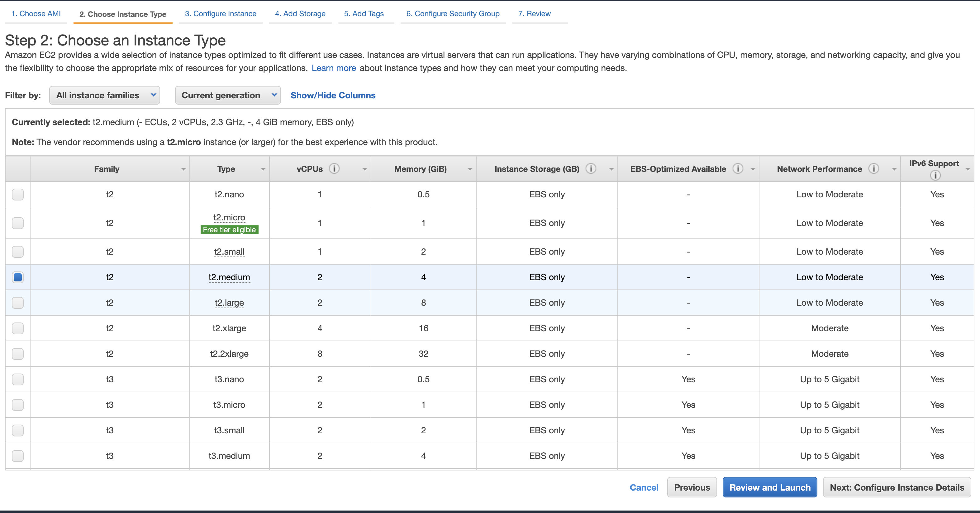Open the Network Performance column sort arrow
Image resolution: width=980 pixels, height=513 pixels.
(x=894, y=169)
